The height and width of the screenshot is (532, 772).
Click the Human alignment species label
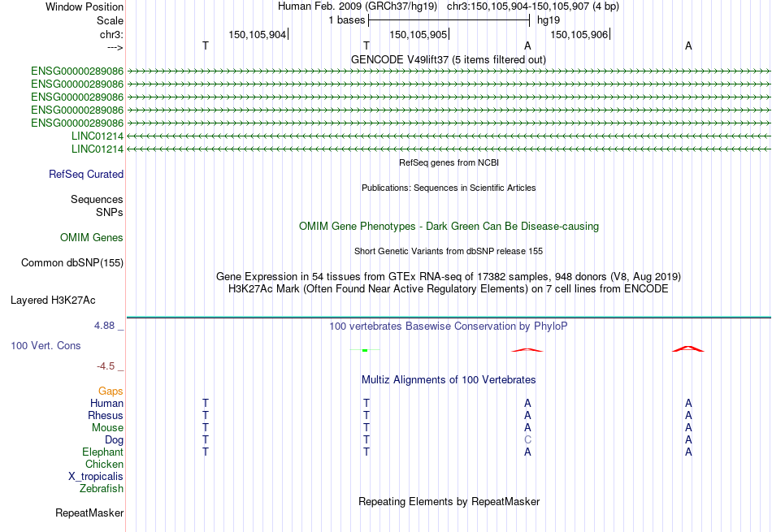[x=106, y=403]
